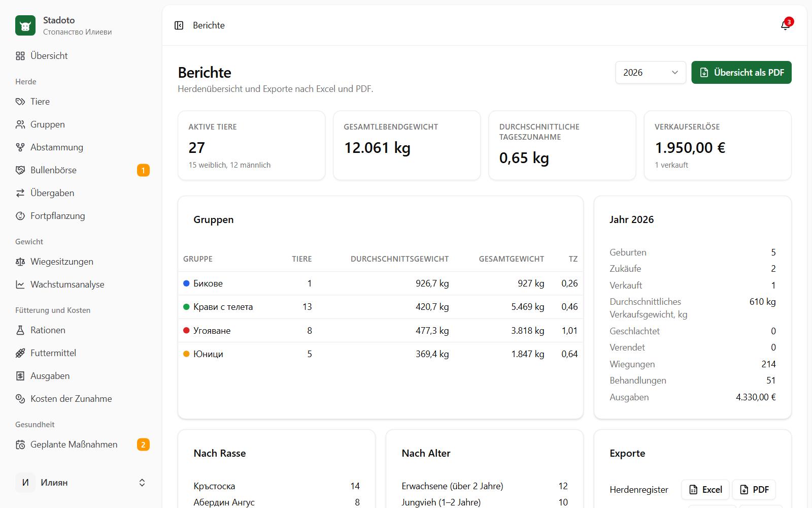Click the Gruppen people icon
Screen dimensions: 812x508
(x=20, y=124)
